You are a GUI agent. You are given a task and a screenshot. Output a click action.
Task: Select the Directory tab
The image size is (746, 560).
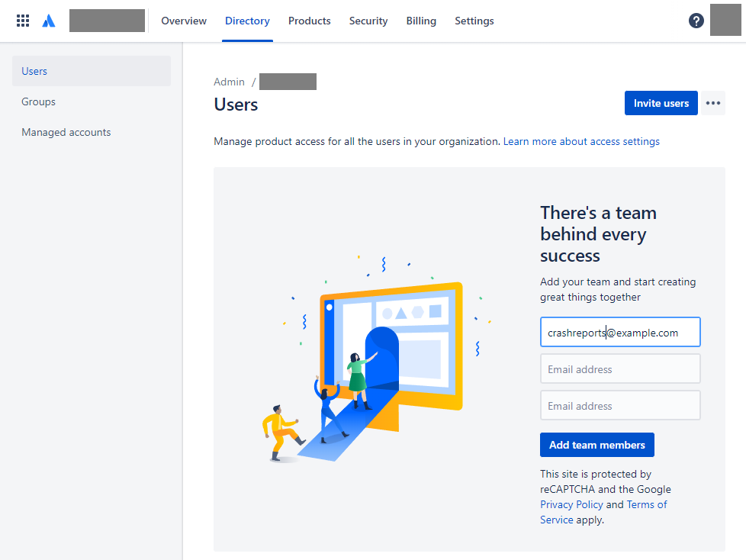(247, 21)
